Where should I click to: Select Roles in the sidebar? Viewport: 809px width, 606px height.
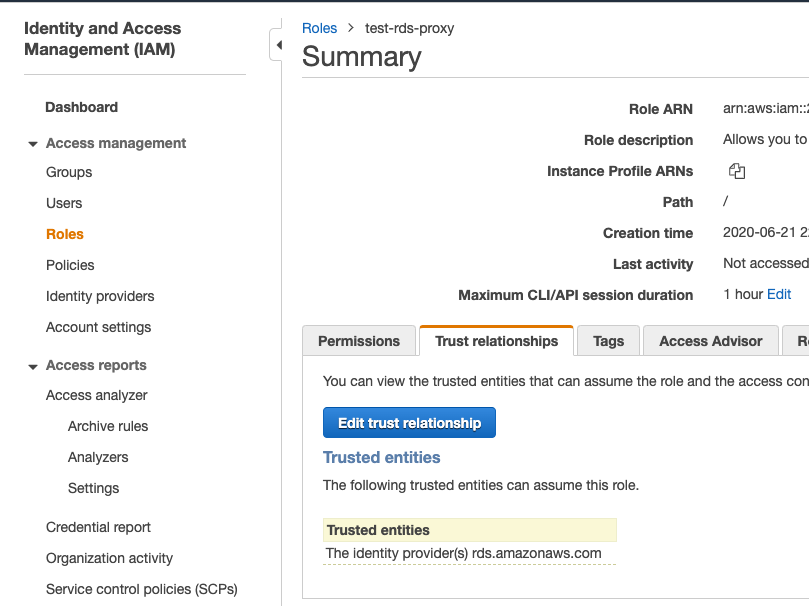pos(65,234)
